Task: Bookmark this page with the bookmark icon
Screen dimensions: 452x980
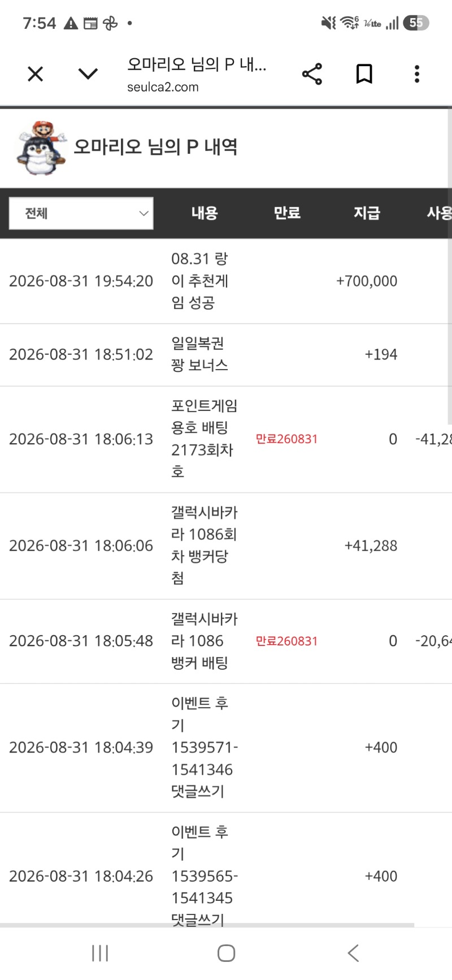Action: coord(364,74)
